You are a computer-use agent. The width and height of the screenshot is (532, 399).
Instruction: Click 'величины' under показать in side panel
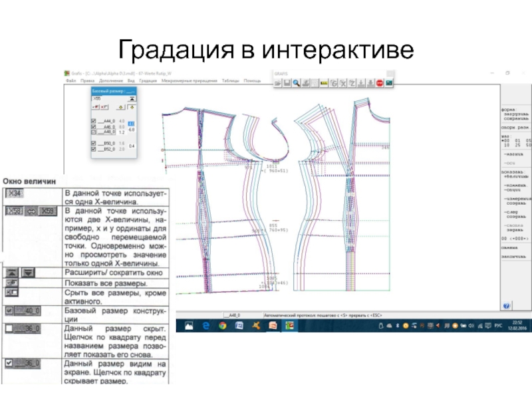516,176
